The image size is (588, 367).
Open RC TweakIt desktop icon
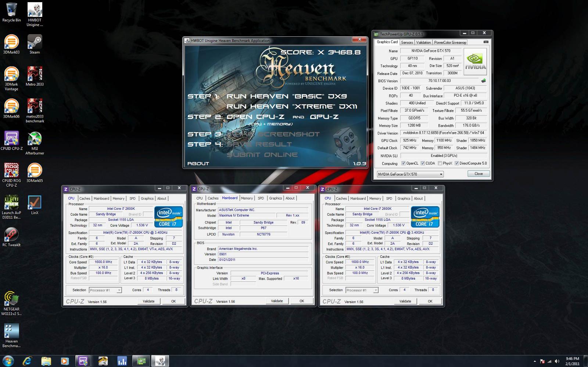click(x=11, y=237)
